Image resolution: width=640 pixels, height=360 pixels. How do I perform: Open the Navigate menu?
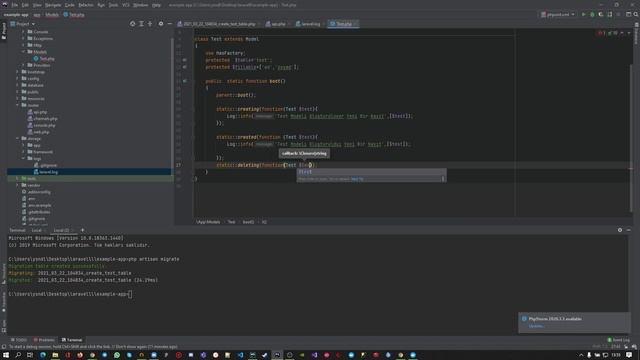pos(53,5)
